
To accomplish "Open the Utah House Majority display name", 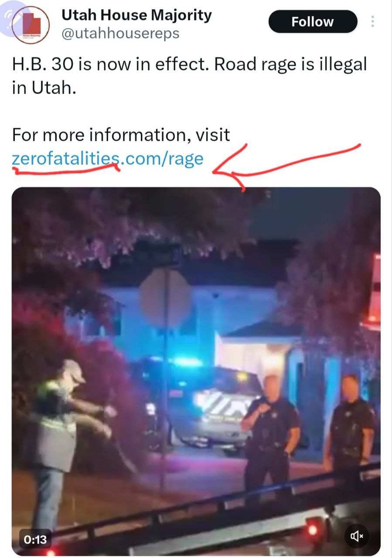I will (136, 15).
